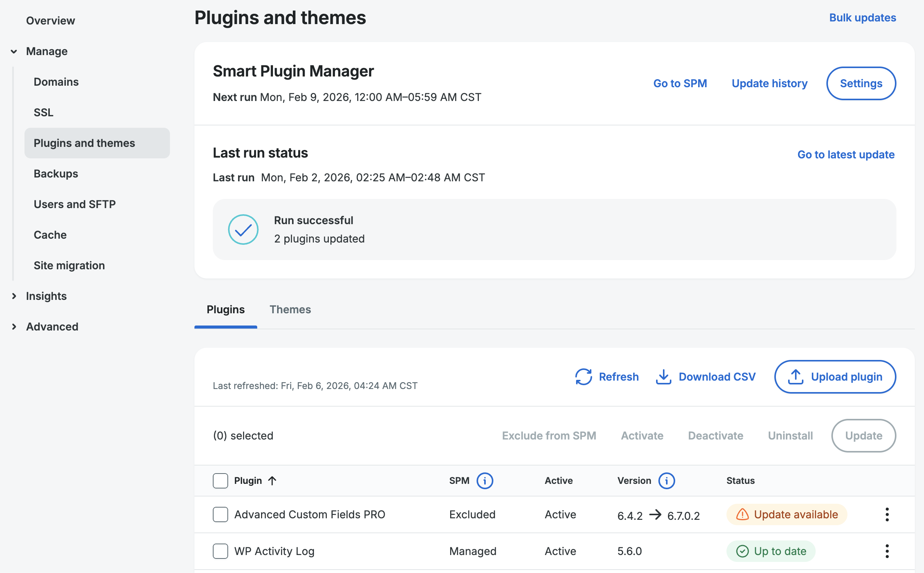
Task: Expand the Advanced sidebar section
Action: [14, 327]
